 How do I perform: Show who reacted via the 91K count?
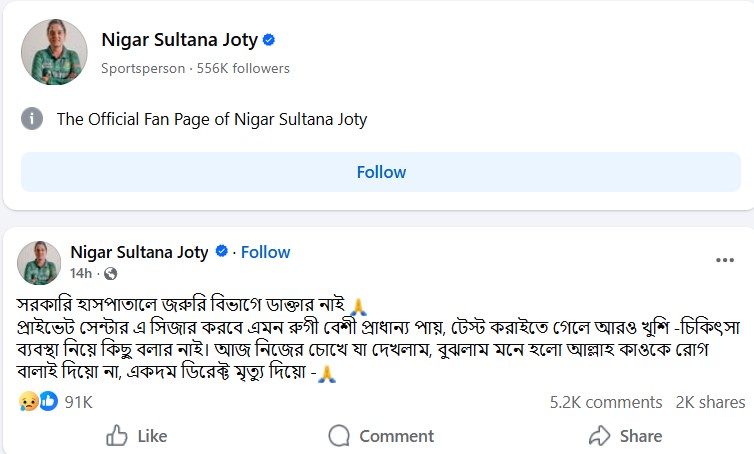[x=78, y=402]
